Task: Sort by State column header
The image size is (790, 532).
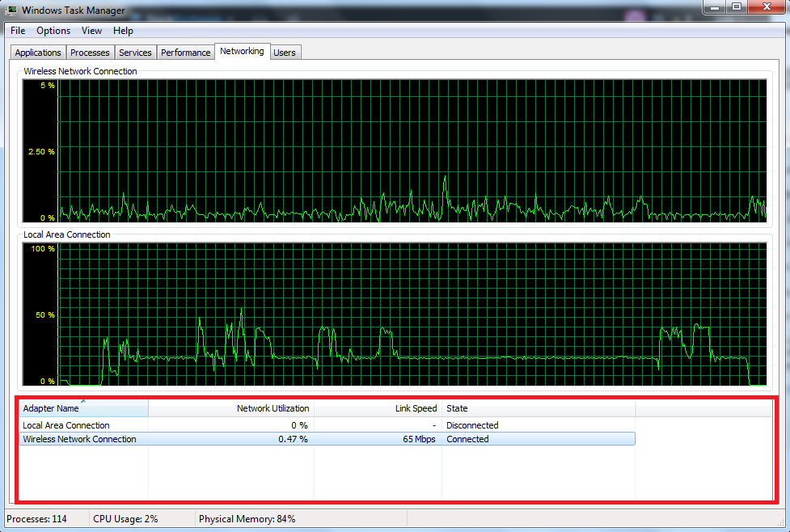Action: pos(539,408)
